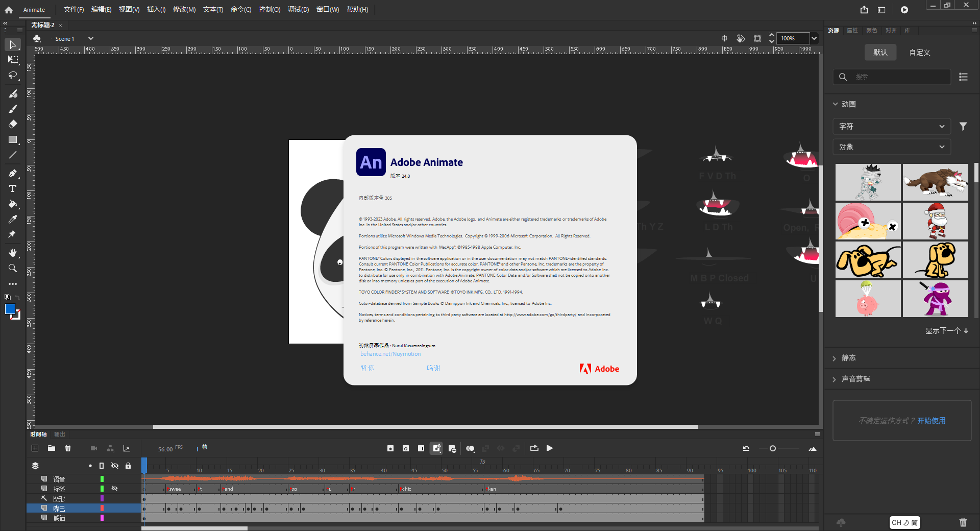
Task: Expand the 静态 section
Action: click(x=835, y=358)
